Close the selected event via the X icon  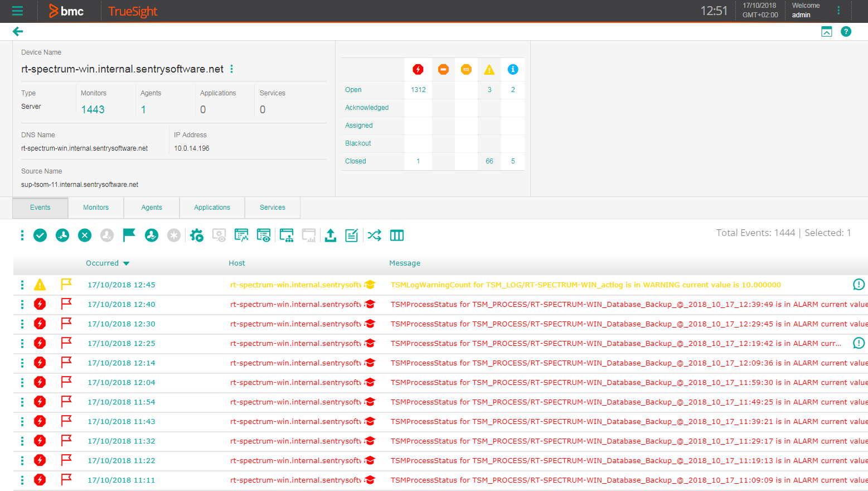(x=84, y=235)
